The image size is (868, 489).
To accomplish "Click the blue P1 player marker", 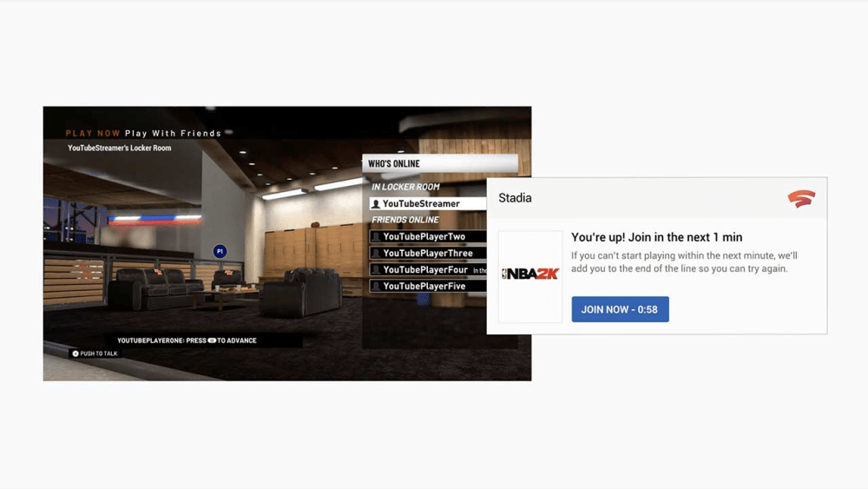I will [x=220, y=251].
